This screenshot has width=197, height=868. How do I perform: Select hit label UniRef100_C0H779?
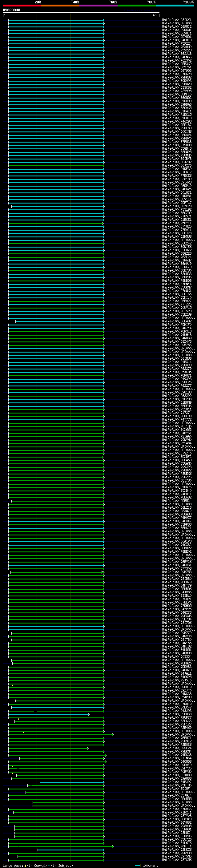(x=177, y=633)
